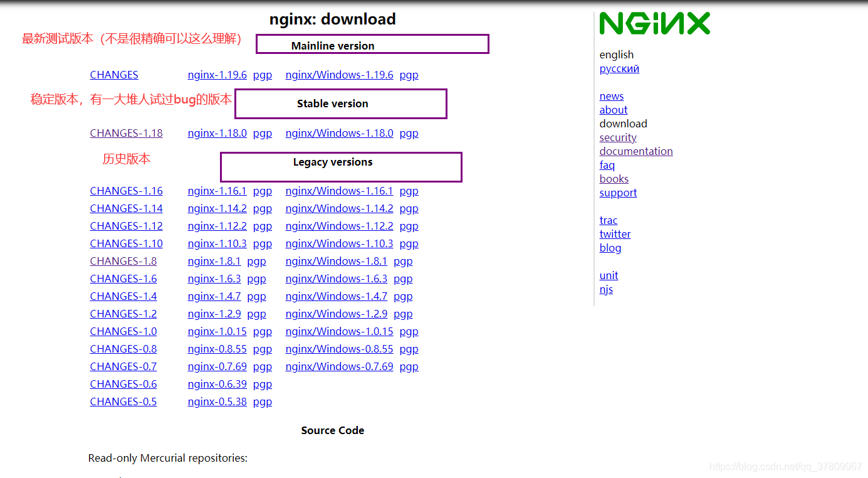
Task: Download nginx-1.14.2 source
Action: (x=217, y=208)
